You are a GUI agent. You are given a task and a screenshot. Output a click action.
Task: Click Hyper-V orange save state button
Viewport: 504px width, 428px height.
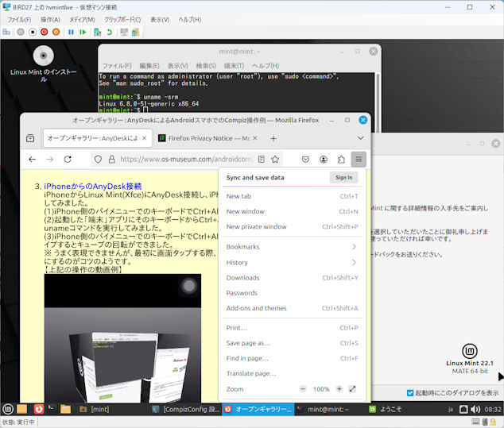56,32
